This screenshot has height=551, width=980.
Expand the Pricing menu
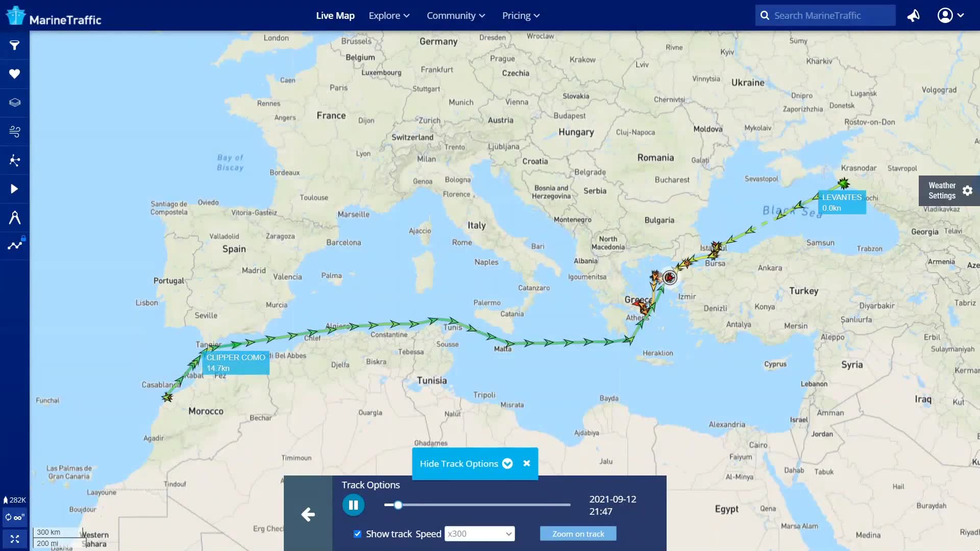click(x=521, y=15)
